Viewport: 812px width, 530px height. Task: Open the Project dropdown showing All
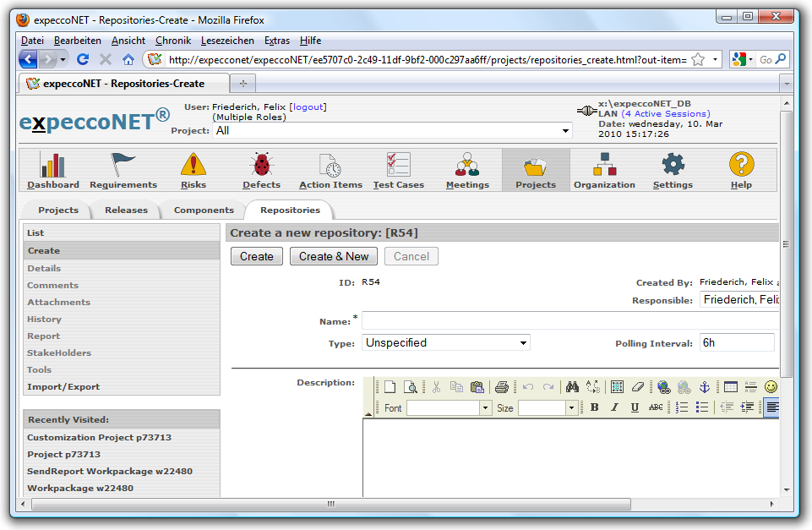(x=393, y=130)
